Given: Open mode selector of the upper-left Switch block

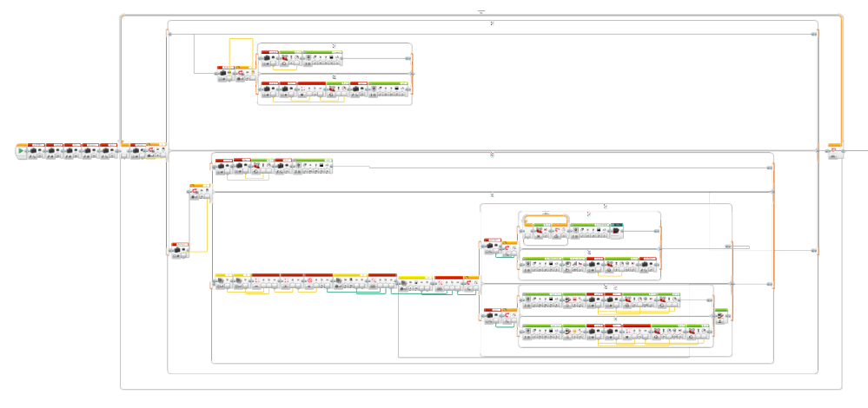Looking at the screenshot, I should [x=239, y=78].
